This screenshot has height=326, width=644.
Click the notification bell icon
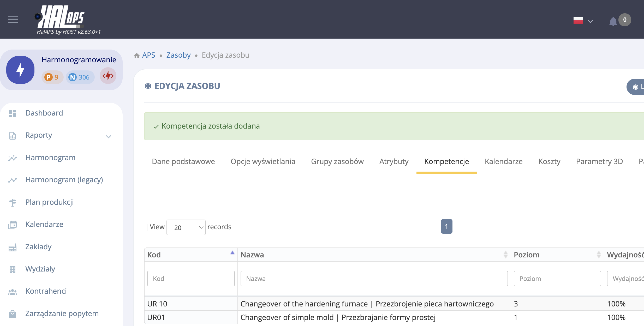pos(613,21)
